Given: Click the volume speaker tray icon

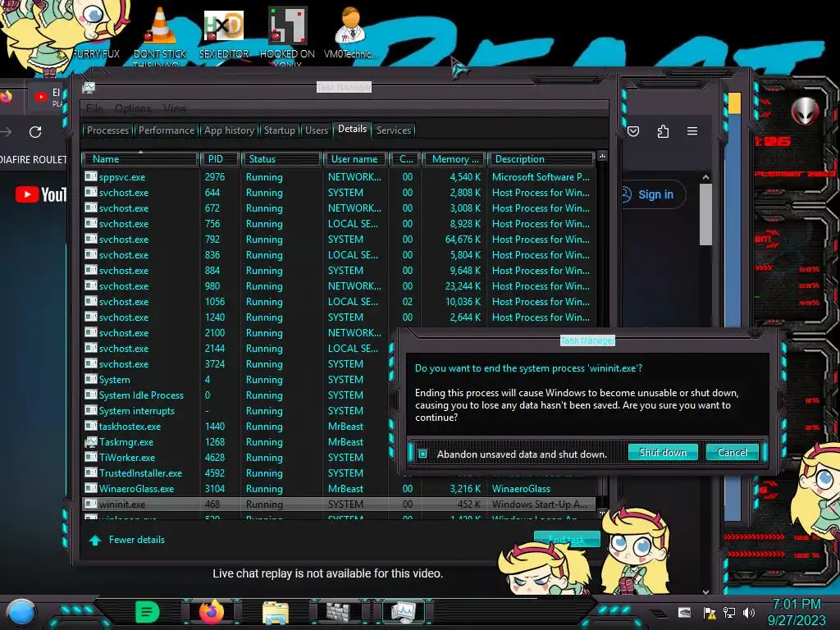Looking at the screenshot, I should [x=748, y=612].
